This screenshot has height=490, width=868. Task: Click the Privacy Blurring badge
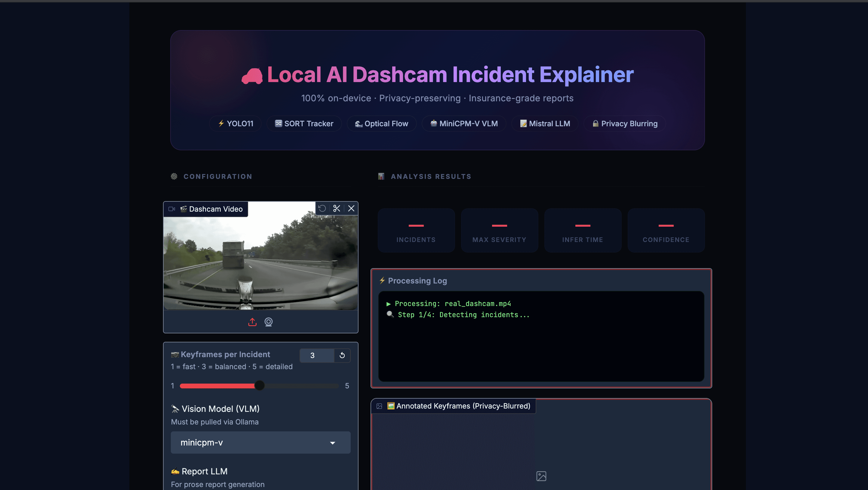[x=625, y=124]
